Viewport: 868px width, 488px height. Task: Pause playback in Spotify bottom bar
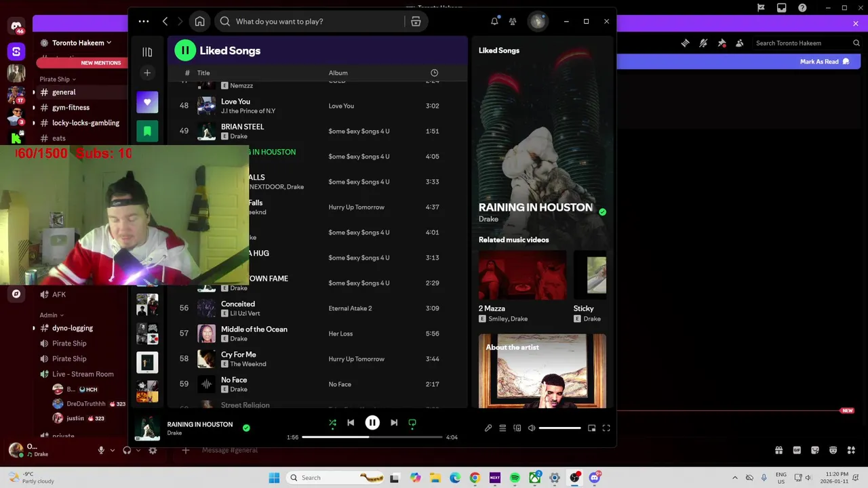[x=372, y=423]
